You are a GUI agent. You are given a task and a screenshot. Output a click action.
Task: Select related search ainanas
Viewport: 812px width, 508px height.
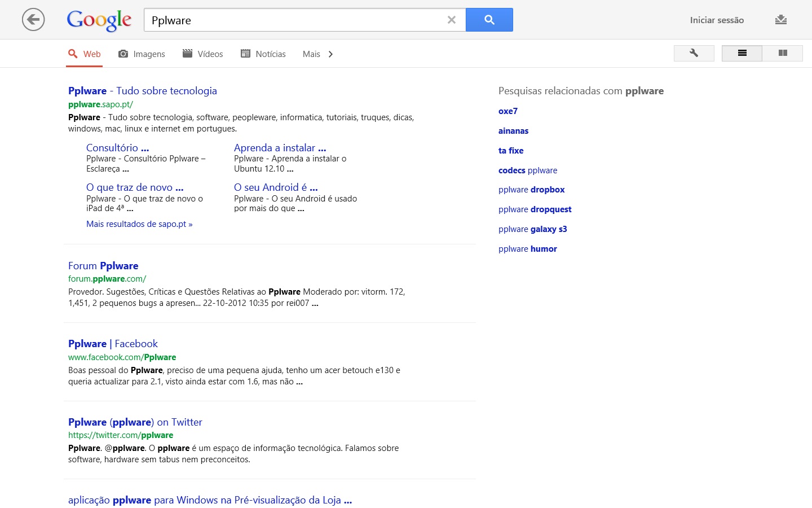(514, 131)
